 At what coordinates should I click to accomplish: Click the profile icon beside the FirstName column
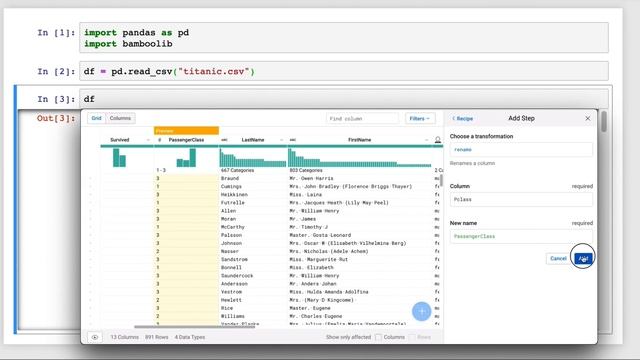(438, 140)
